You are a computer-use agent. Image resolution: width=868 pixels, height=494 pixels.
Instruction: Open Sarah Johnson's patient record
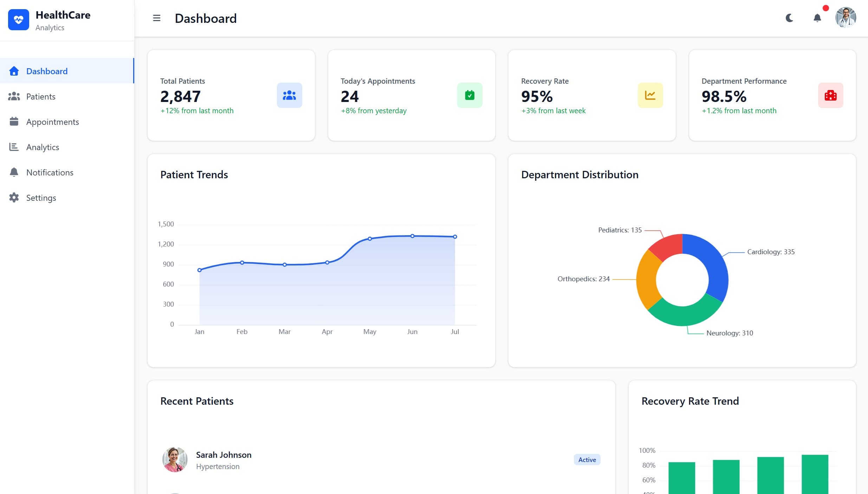point(224,455)
